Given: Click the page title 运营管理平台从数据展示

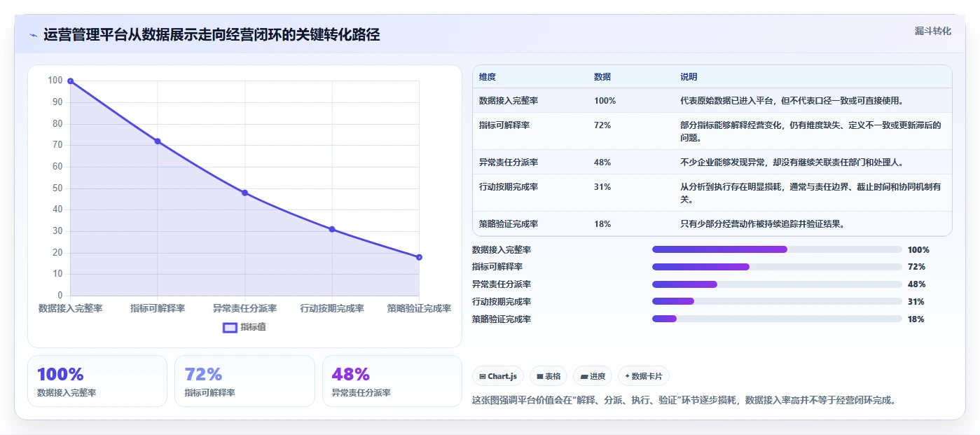Looking at the screenshot, I should point(212,35).
